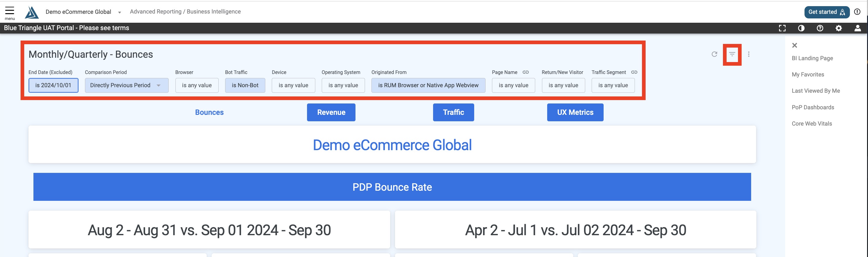This screenshot has width=868, height=257.
Task: Click the link icon next to Traffic Segment
Action: tap(634, 72)
